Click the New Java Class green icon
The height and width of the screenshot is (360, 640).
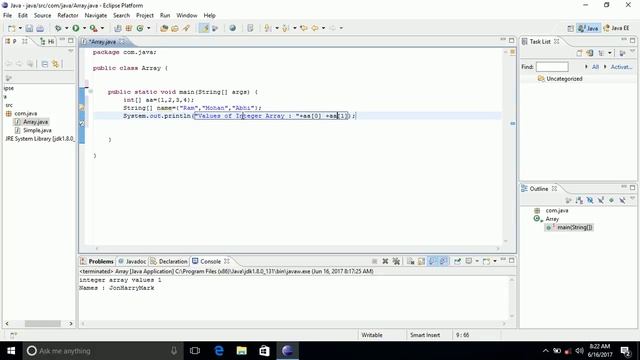click(140, 28)
